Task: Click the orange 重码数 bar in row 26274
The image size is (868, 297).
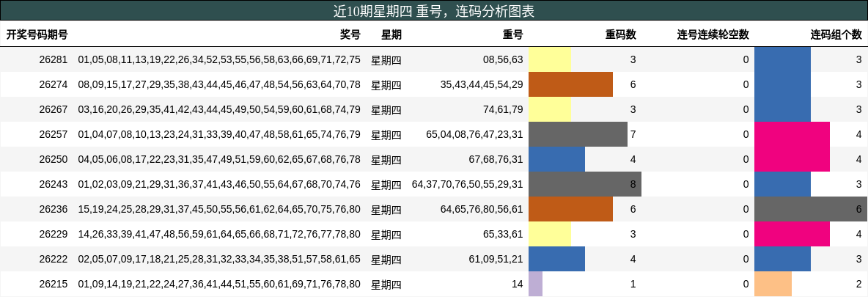Action: [571, 84]
